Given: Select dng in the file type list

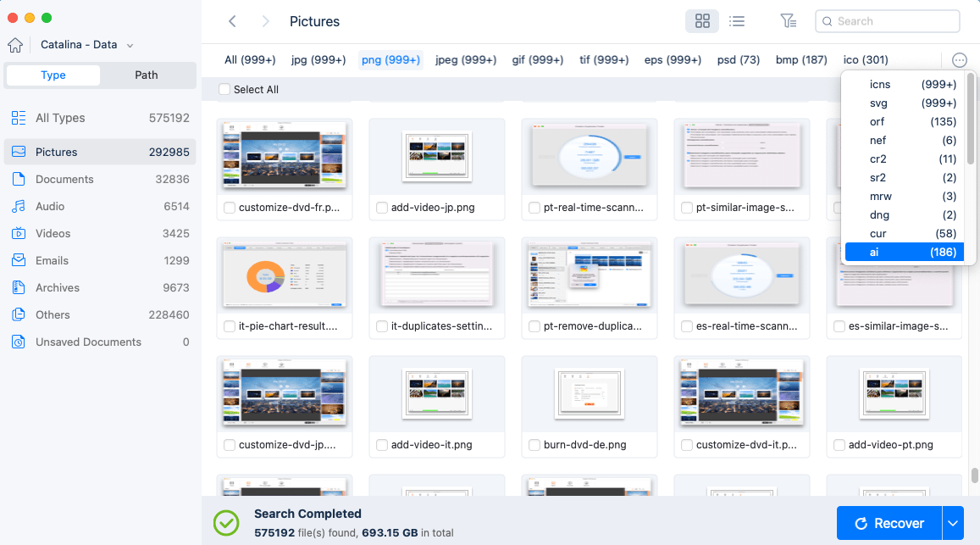Looking at the screenshot, I should (x=905, y=214).
